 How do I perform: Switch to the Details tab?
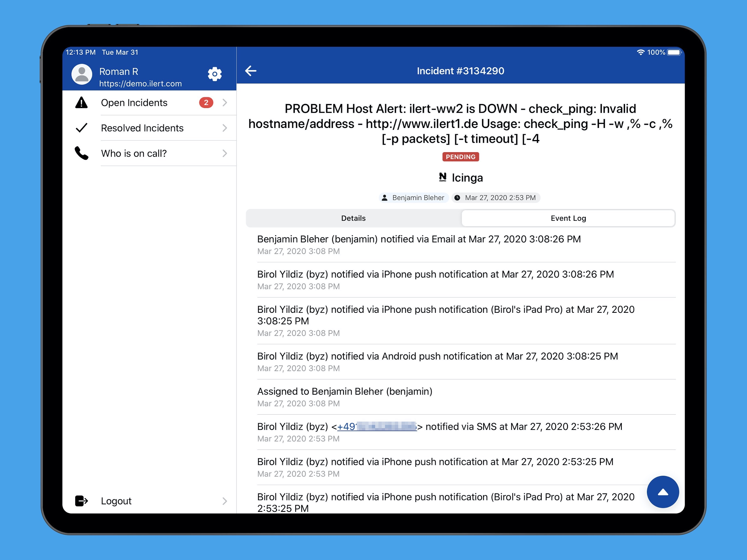pos(353,218)
